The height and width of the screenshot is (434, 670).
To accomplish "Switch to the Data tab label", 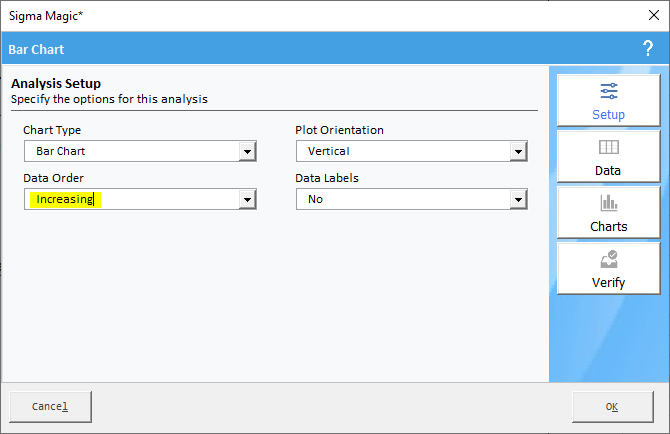I will click(608, 170).
